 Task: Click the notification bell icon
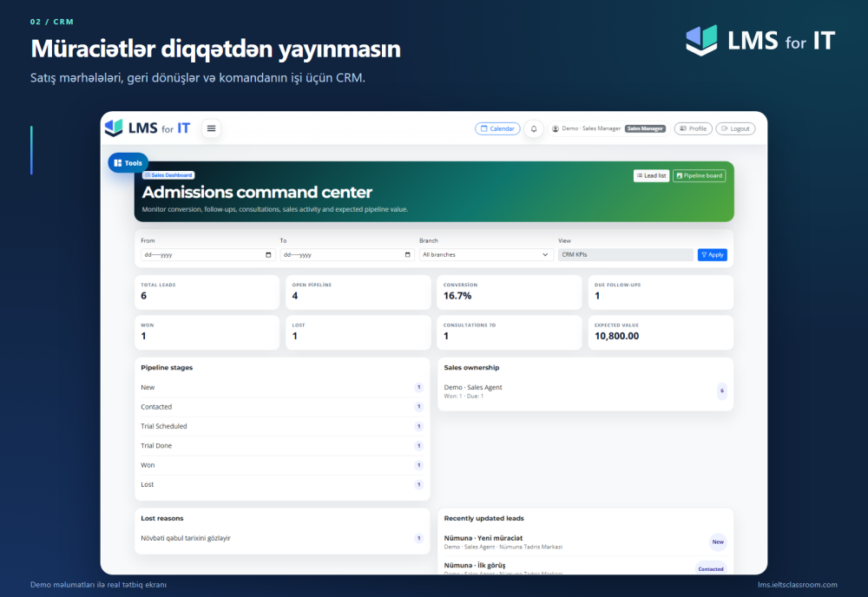[x=534, y=128]
